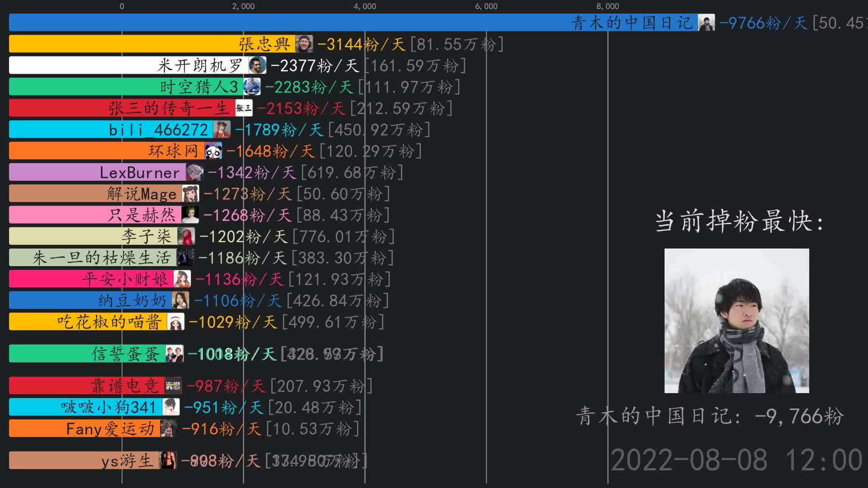The height and width of the screenshot is (488, 868).
Task: Click [426.84万粉] total for 纳豆奶奶
Action: point(338,301)
